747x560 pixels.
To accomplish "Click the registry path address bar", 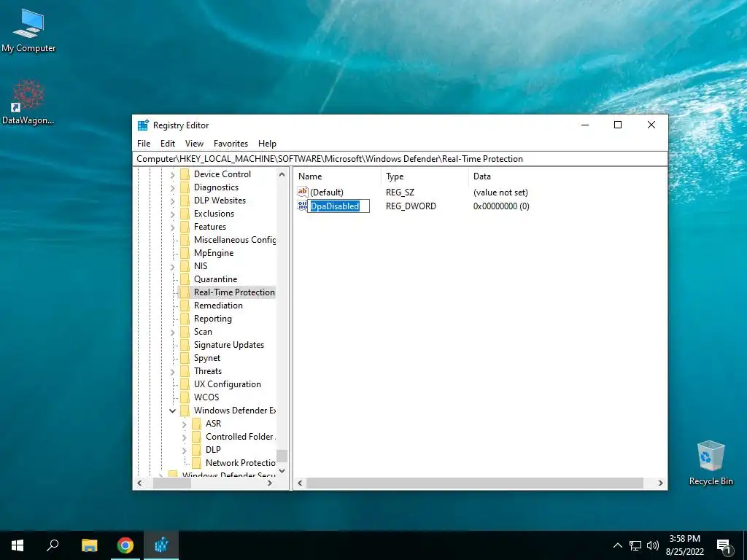I will (400, 158).
